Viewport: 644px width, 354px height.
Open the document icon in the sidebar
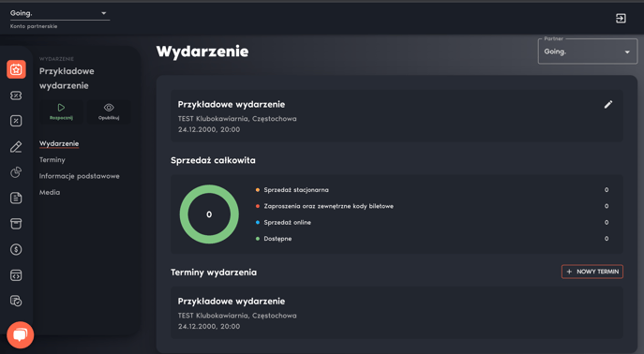click(x=16, y=199)
